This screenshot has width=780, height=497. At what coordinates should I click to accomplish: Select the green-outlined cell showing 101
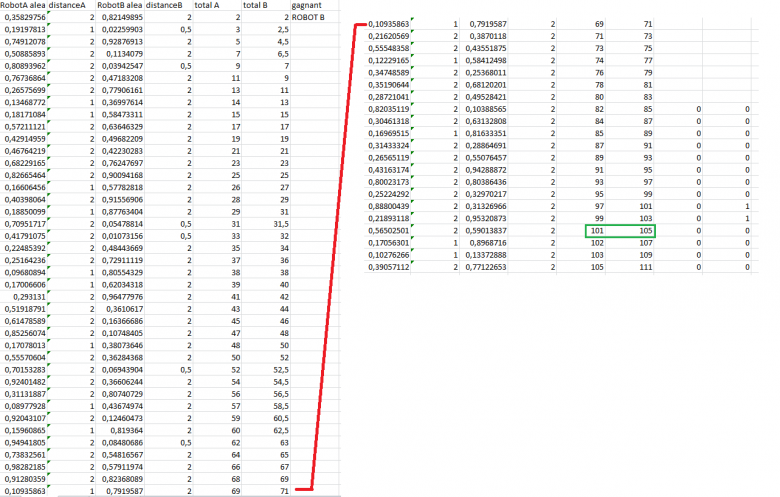click(599, 231)
